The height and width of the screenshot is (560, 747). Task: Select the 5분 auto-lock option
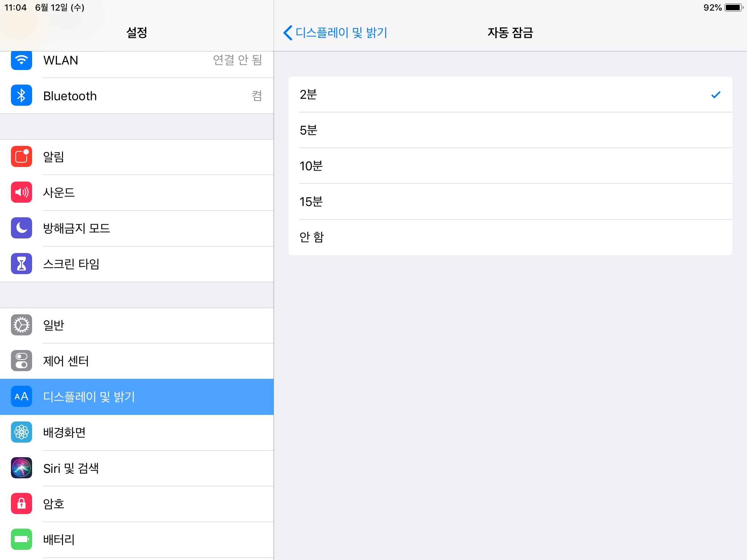[510, 130]
